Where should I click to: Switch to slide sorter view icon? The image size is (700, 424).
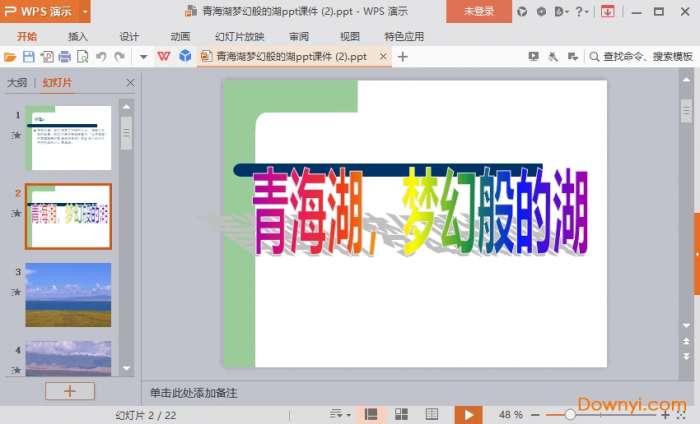point(401,414)
